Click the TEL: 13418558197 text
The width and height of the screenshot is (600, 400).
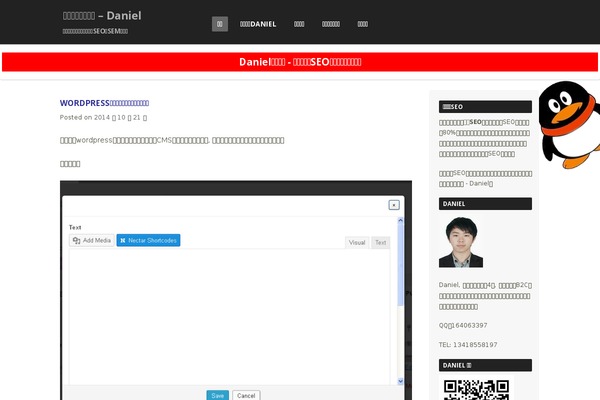point(468,344)
